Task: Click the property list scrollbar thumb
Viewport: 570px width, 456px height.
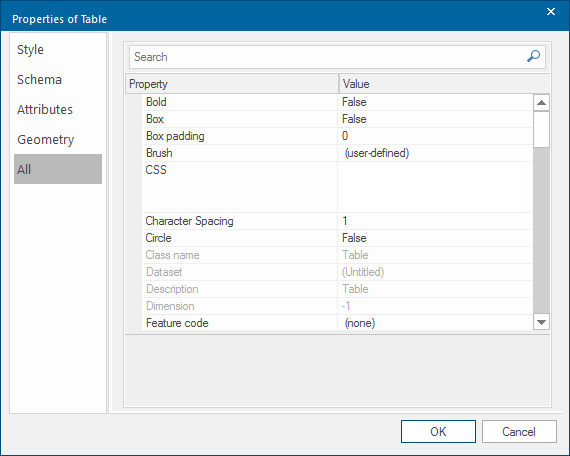Action: click(541, 129)
